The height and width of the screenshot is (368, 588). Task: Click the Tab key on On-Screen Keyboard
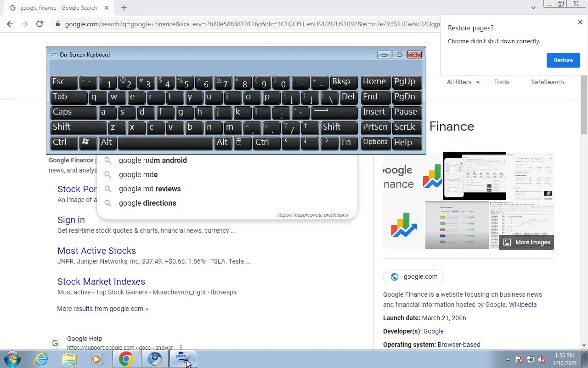(69, 98)
